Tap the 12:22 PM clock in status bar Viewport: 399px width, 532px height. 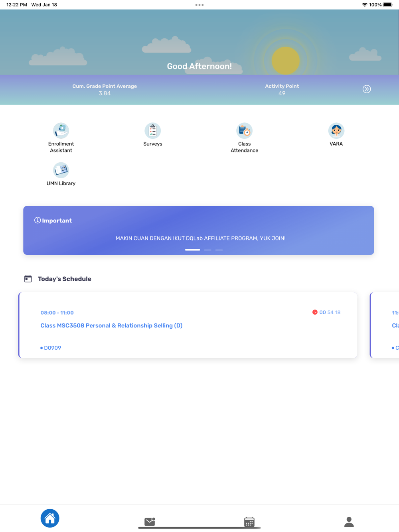coord(17,5)
